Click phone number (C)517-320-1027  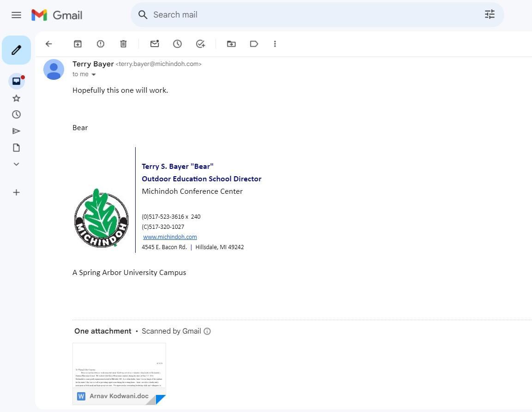click(163, 227)
